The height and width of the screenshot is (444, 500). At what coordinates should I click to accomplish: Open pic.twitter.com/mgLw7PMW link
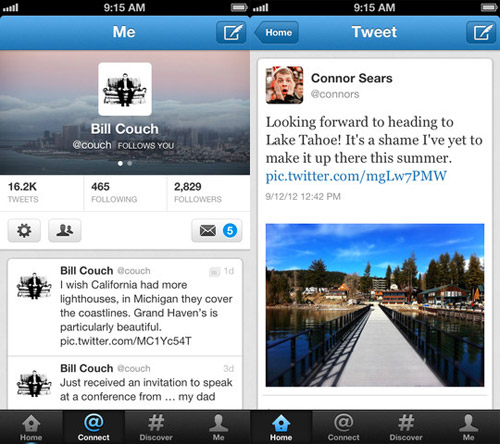(356, 176)
